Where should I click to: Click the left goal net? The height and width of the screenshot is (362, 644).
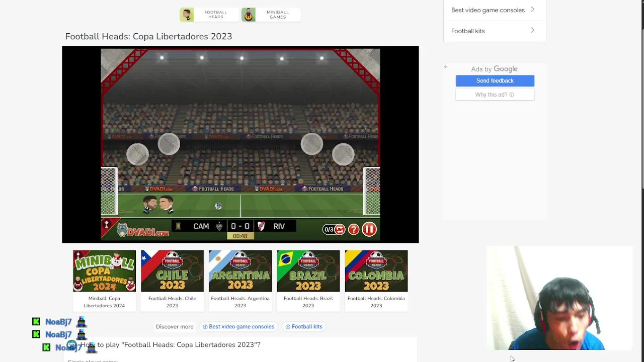pos(109,191)
